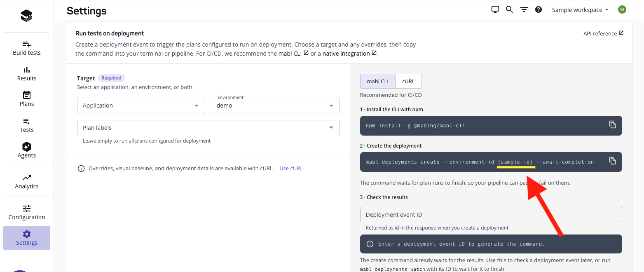Open the Environment dropdown showing demo
The width and height of the screenshot is (644, 272).
click(276, 106)
